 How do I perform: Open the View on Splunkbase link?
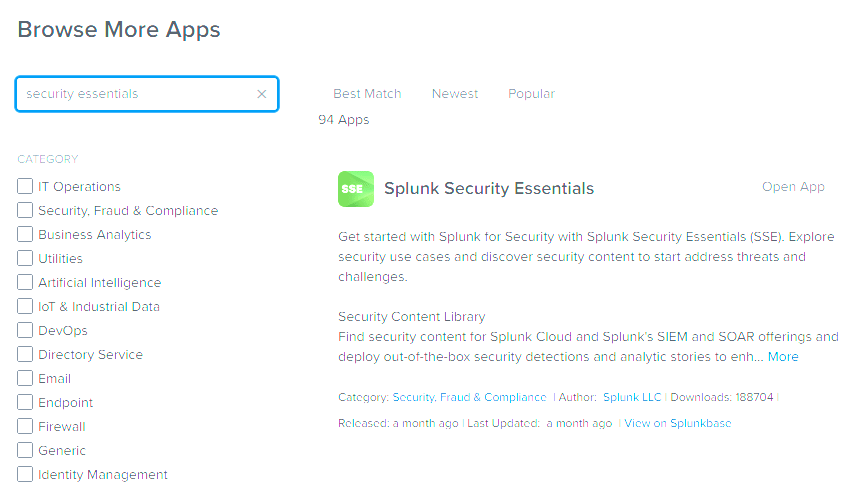point(678,423)
